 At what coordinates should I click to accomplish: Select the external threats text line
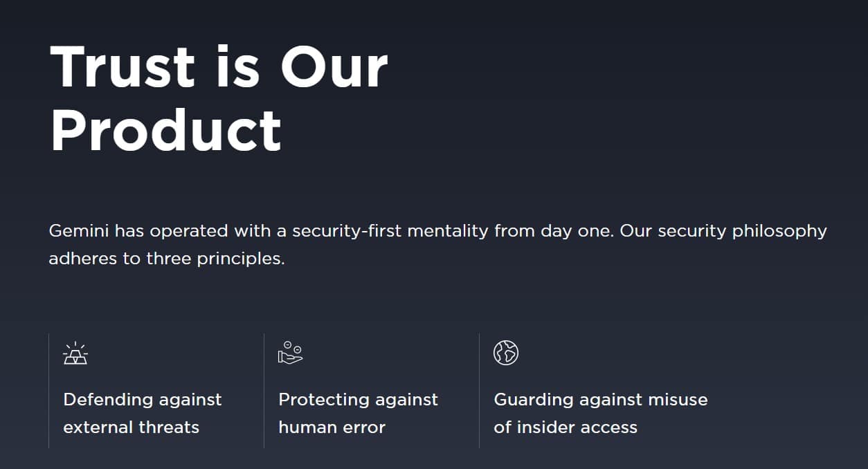[131, 427]
